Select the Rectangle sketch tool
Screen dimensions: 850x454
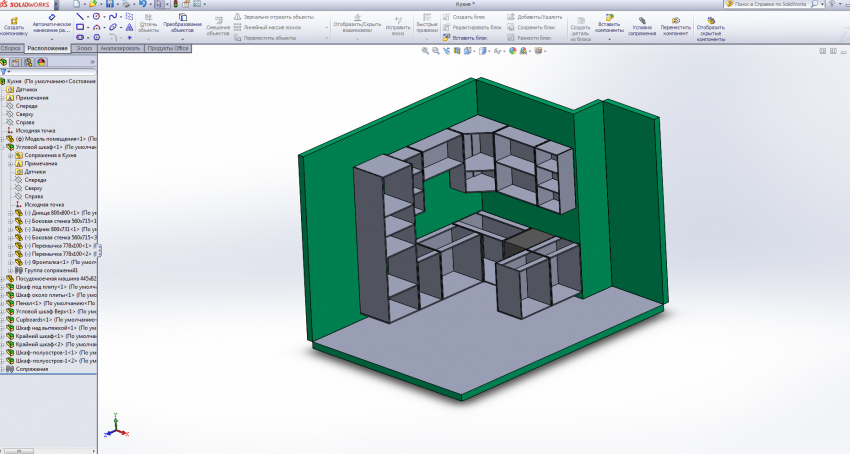pyautogui.click(x=80, y=27)
